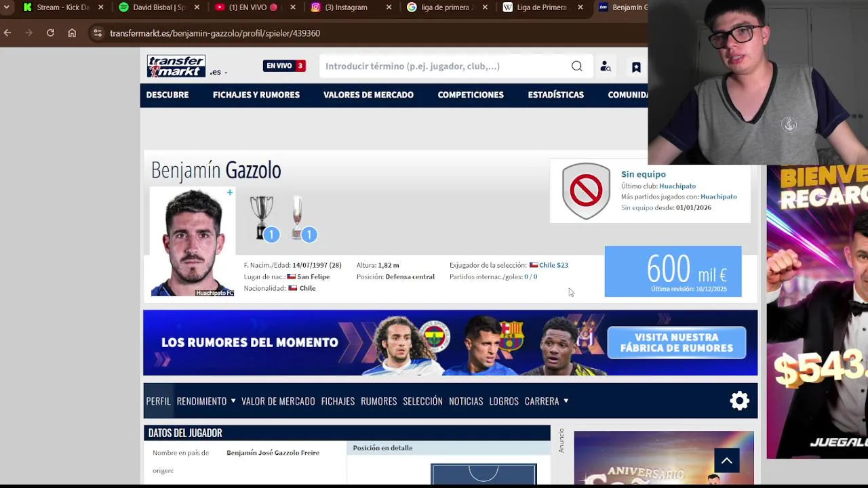Viewport: 868px width, 488px height.
Task: Click the 'Más partidos jugados con' Huachipato link
Action: coord(718,197)
